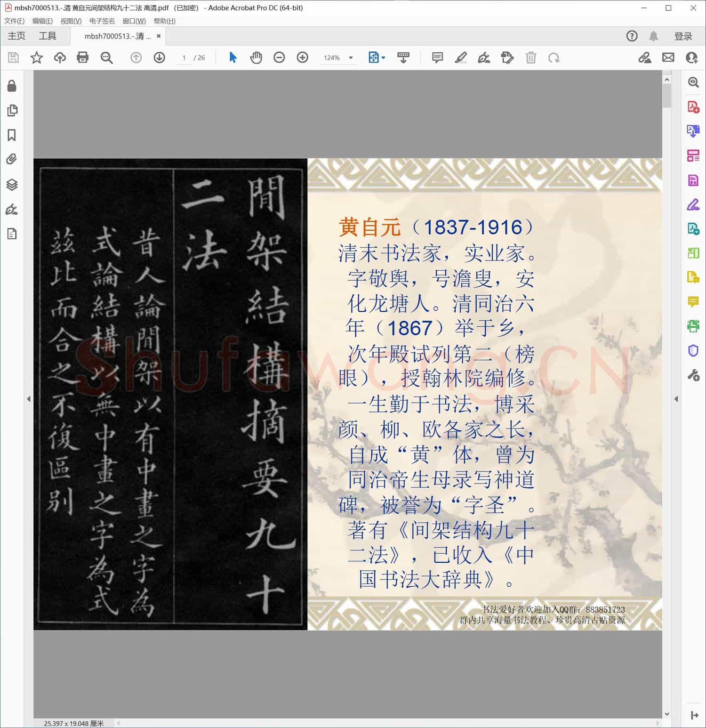Viewport: 706px width, 728px height.
Task: Click the vertical scrollbar down arrow
Action: (667, 713)
